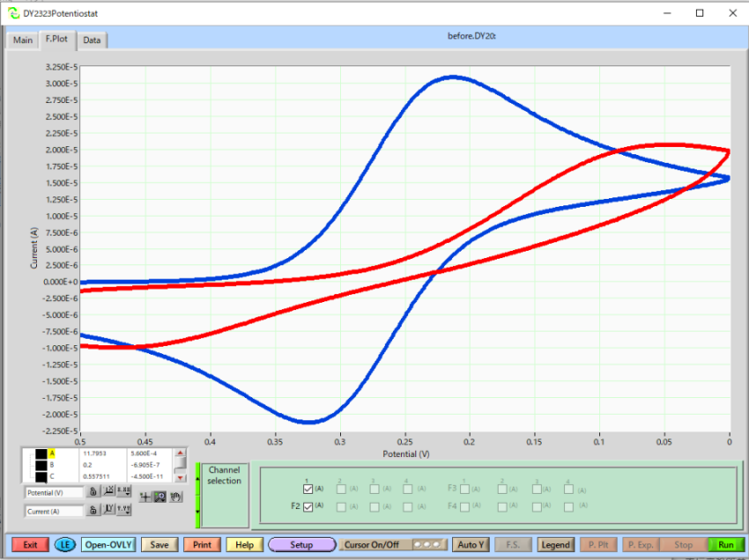Click the Y-axis autoscale icon

tap(108, 511)
